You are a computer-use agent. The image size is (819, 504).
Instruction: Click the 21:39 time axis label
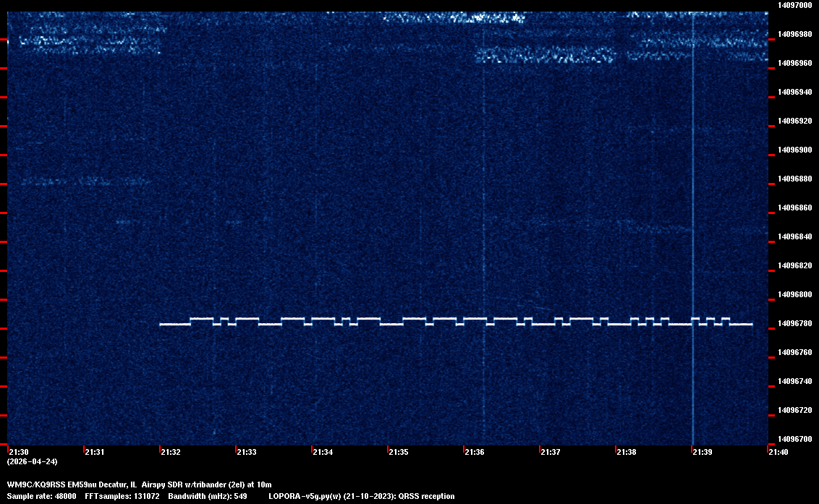pos(702,452)
